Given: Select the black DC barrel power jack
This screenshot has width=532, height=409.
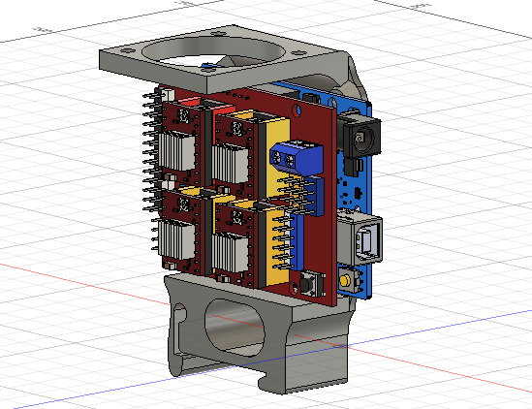Looking at the screenshot, I should click(x=360, y=135).
